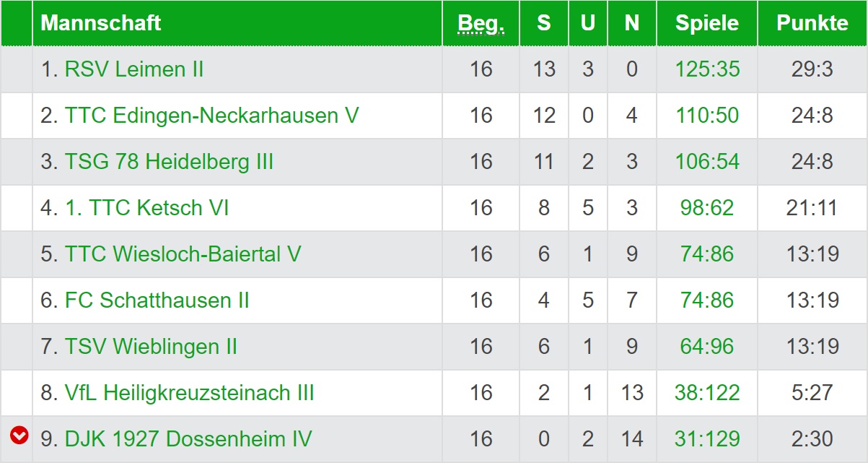
Task: Click the red relegation arrow icon
Action: point(19,435)
